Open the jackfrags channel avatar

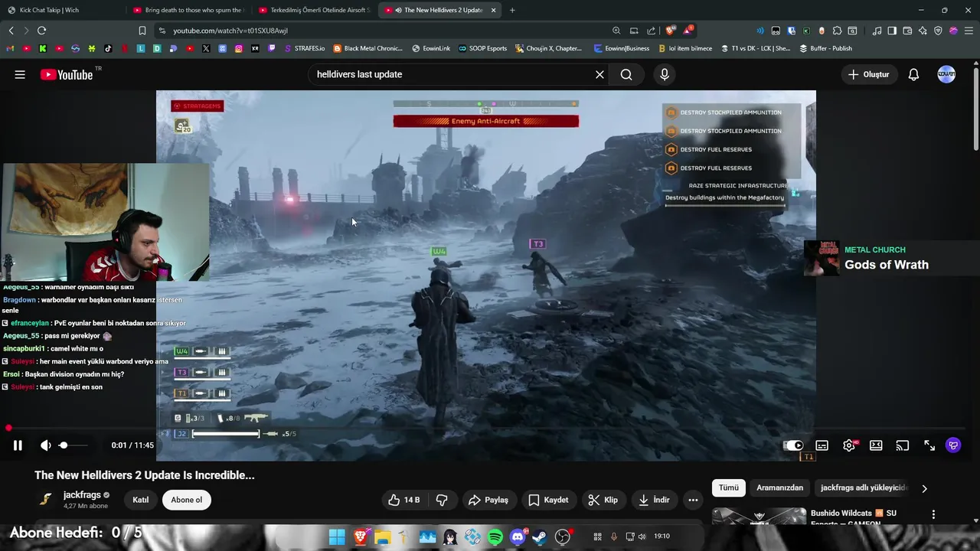(46, 500)
